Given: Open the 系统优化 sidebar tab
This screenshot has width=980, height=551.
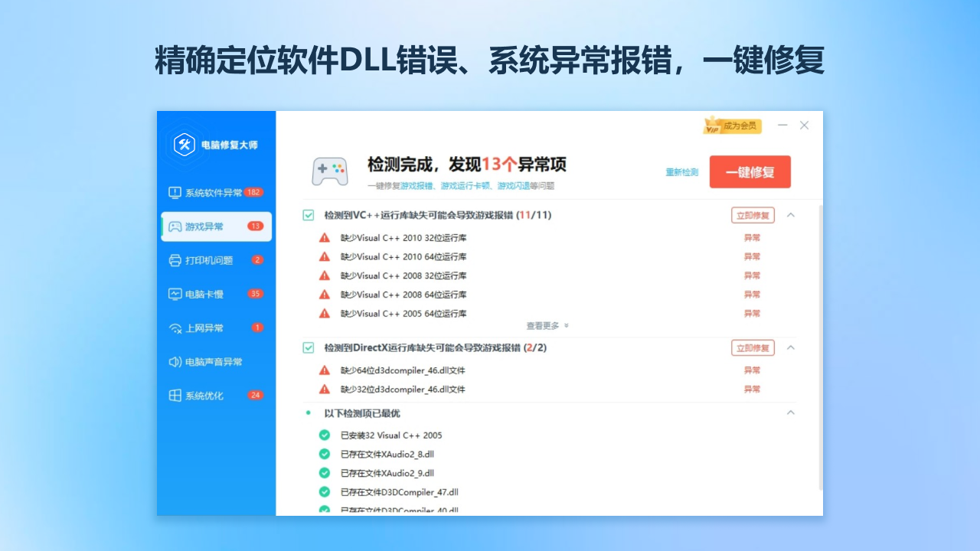Looking at the screenshot, I should click(216, 396).
